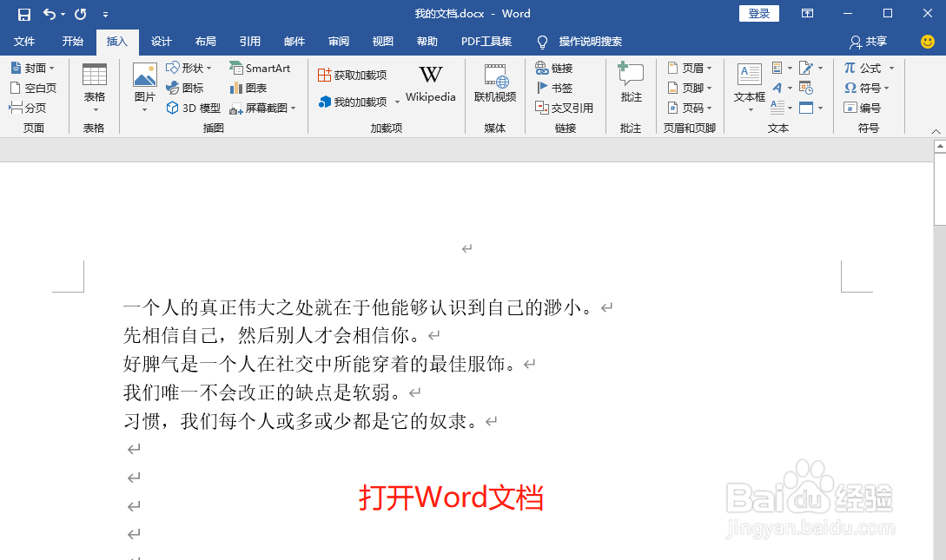Click Get Add-ins (获取加载项)
This screenshot has width=946, height=560.
[x=353, y=76]
